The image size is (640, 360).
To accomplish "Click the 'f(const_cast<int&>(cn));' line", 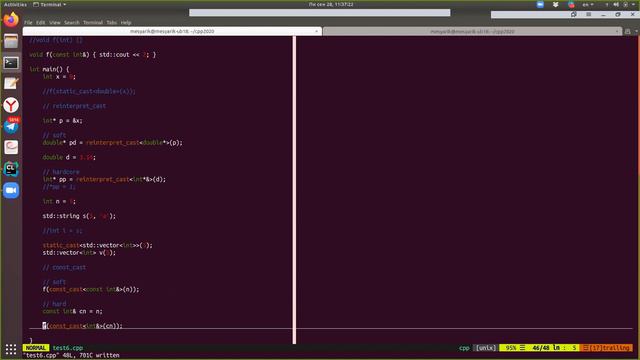I will point(82,326).
